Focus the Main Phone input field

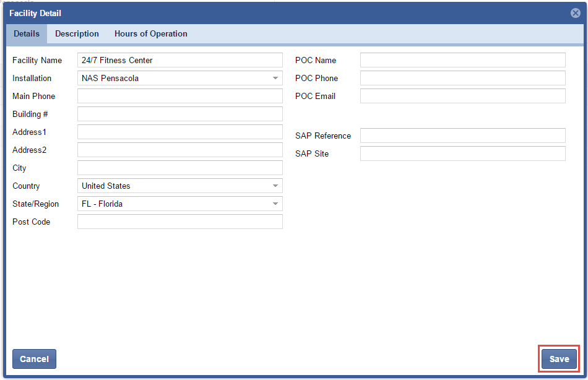pos(179,97)
